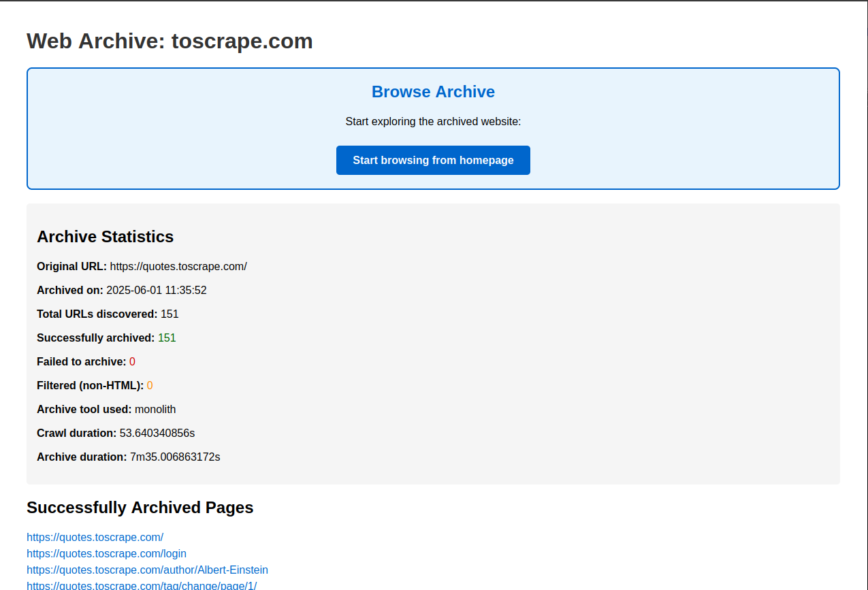
Task: Click the Start exploring the archived website text
Action: [433, 121]
